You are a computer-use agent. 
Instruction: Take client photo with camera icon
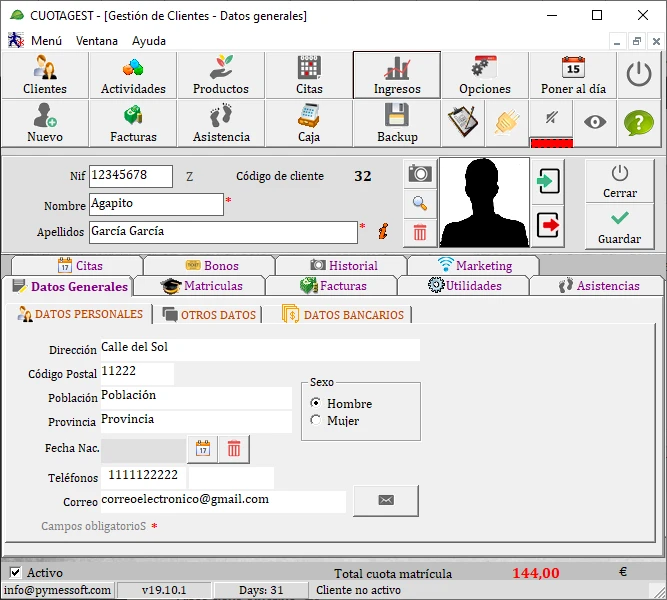pyautogui.click(x=420, y=174)
